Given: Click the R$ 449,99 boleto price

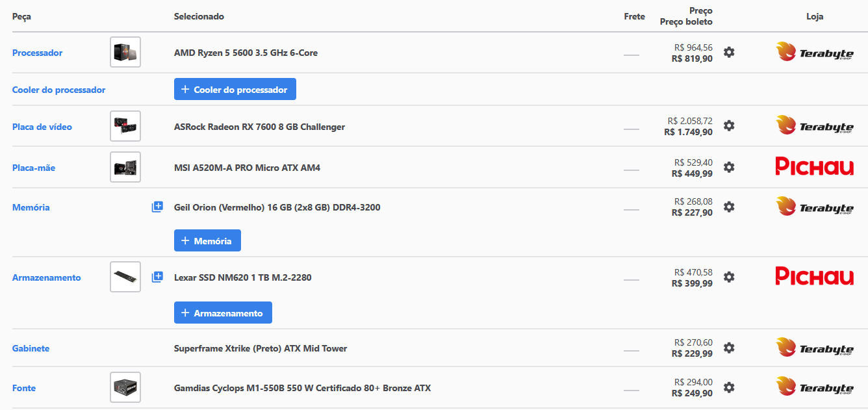Looking at the screenshot, I should [x=692, y=173].
